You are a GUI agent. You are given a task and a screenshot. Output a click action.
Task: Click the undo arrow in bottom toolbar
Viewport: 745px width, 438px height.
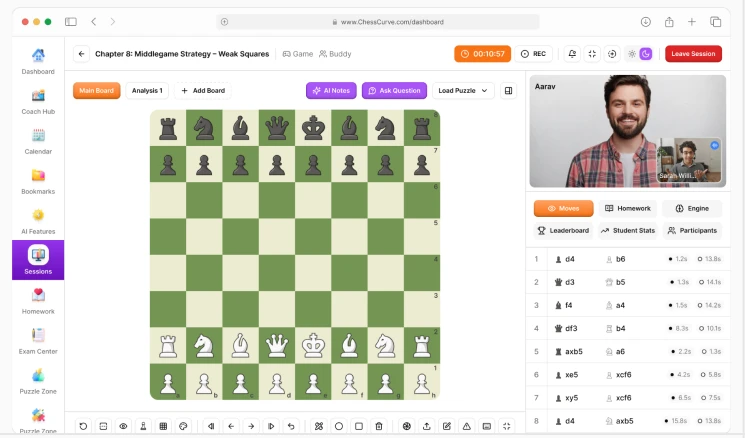291,426
